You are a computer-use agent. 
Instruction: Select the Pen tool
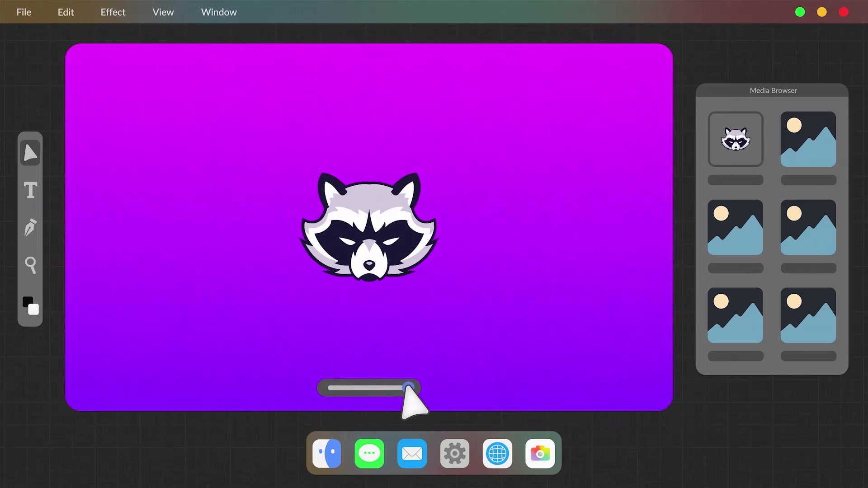point(30,228)
